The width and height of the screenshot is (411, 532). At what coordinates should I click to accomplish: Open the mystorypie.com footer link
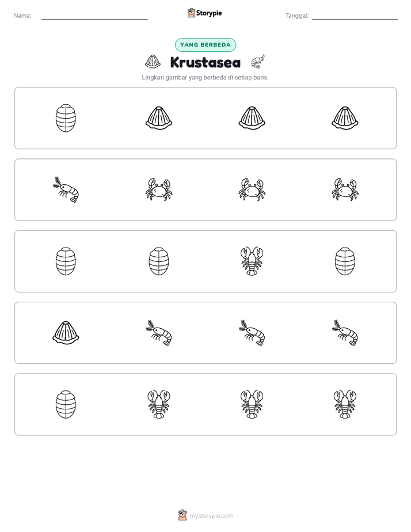point(205,516)
